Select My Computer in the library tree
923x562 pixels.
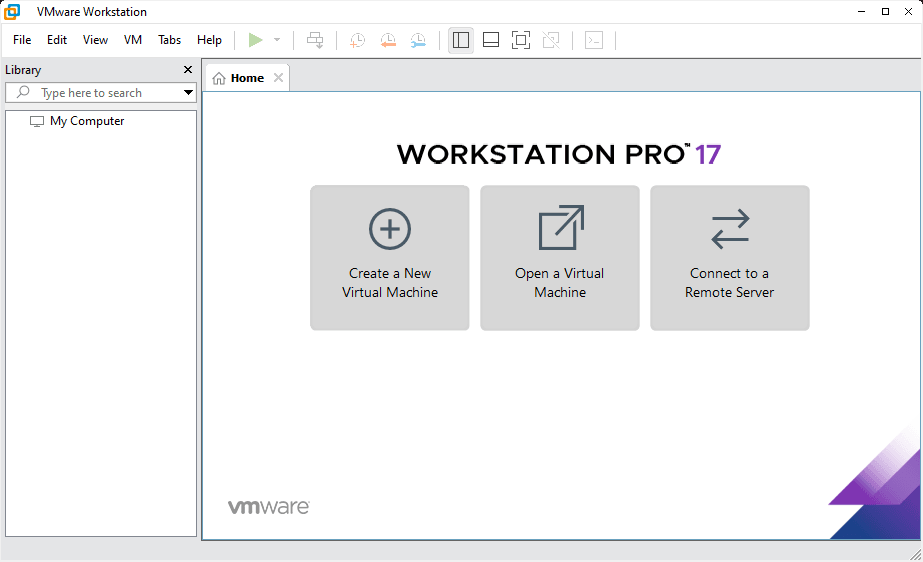[x=87, y=121]
